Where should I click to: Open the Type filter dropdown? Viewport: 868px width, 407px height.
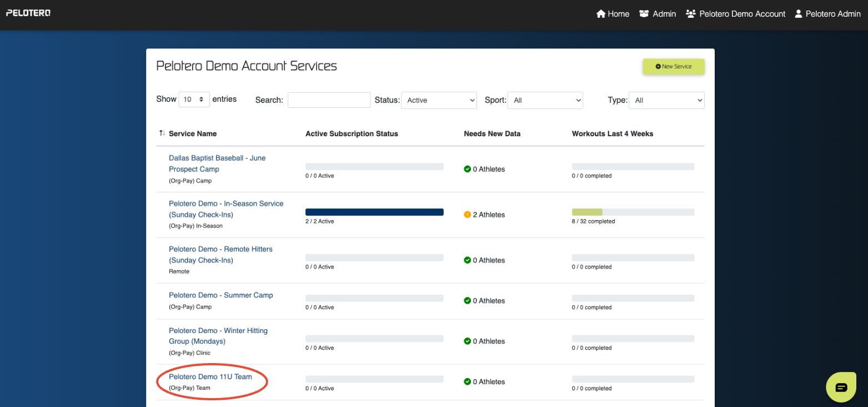pyautogui.click(x=666, y=100)
